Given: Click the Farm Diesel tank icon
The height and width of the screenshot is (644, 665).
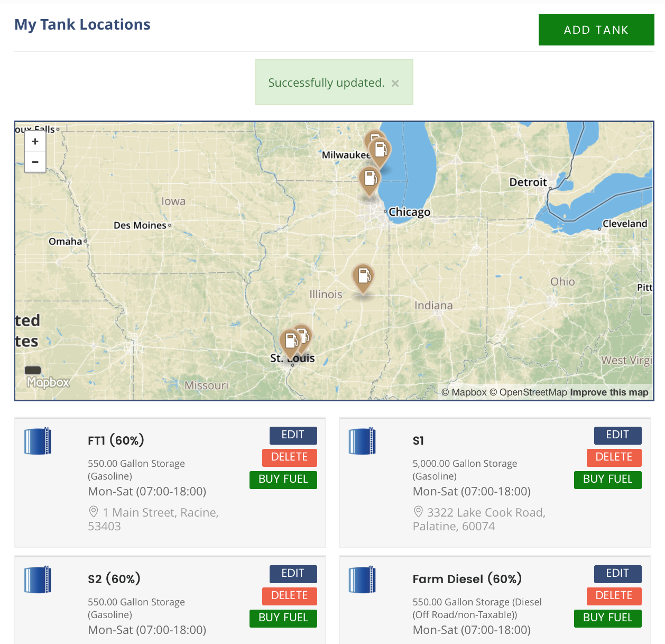Looking at the screenshot, I should (x=362, y=579).
